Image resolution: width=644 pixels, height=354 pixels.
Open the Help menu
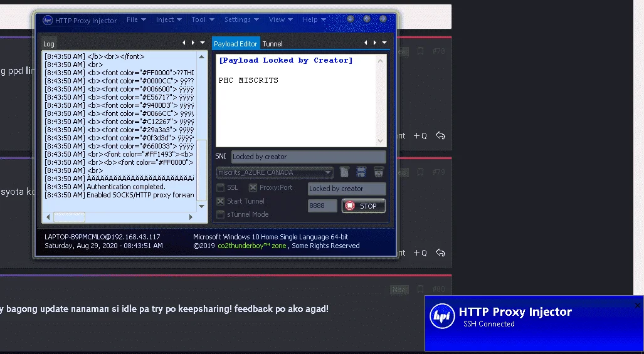click(314, 19)
